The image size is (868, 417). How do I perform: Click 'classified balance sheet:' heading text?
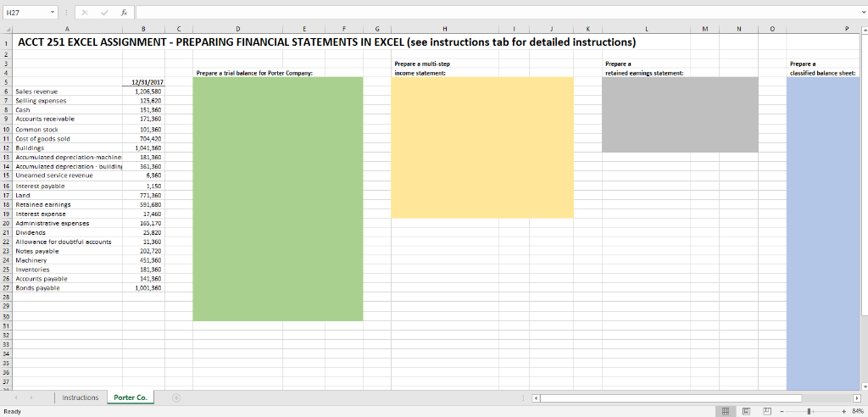(824, 73)
